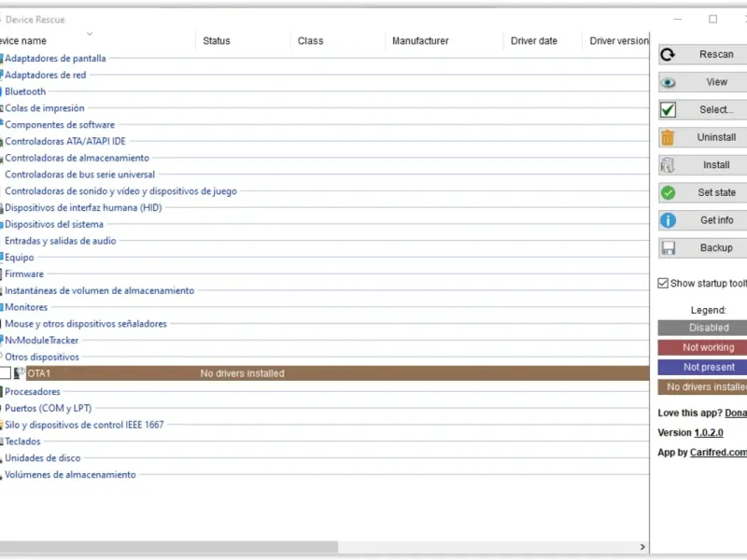Sort by the Device name column header
The height and width of the screenshot is (560, 747).
coord(22,41)
